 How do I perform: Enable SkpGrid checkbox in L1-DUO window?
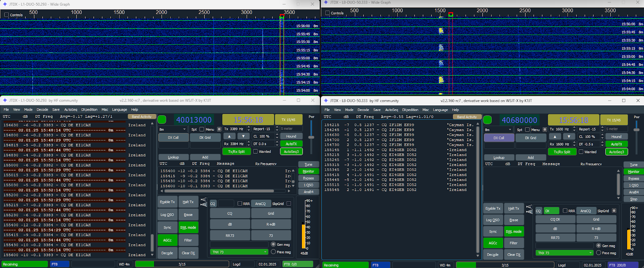tap(289, 204)
